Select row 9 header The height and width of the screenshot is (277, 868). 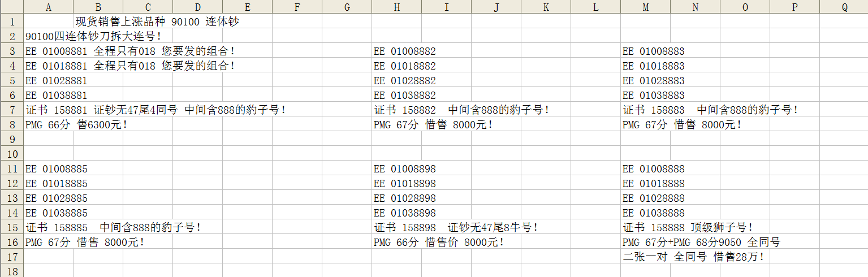(x=11, y=139)
